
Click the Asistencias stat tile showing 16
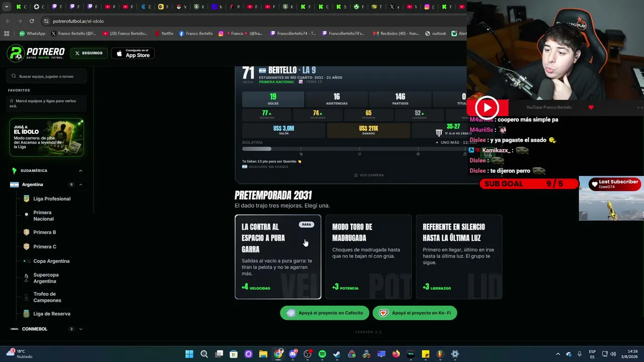[x=337, y=99]
